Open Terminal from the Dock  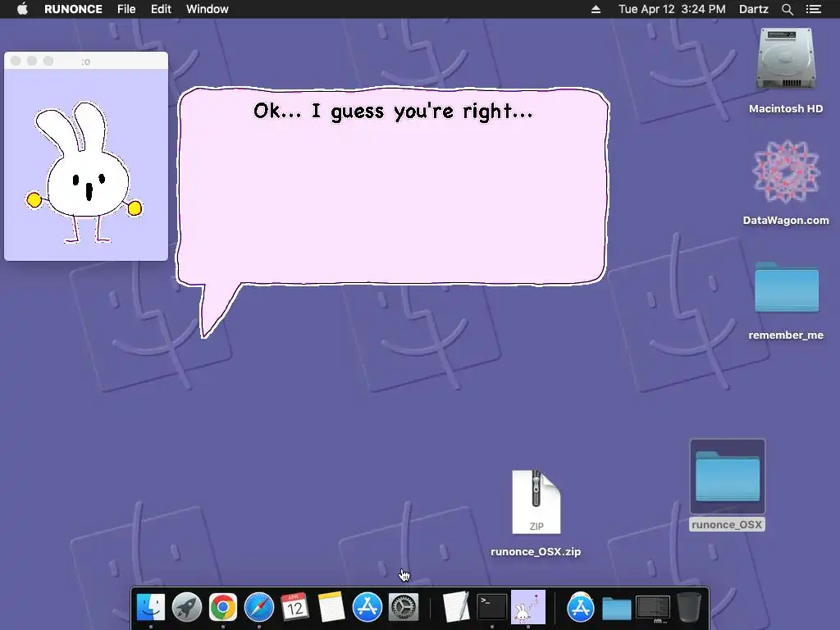pos(492,608)
